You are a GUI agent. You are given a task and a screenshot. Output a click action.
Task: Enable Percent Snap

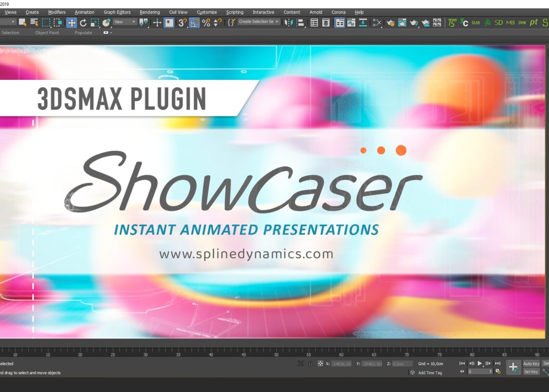[x=206, y=22]
